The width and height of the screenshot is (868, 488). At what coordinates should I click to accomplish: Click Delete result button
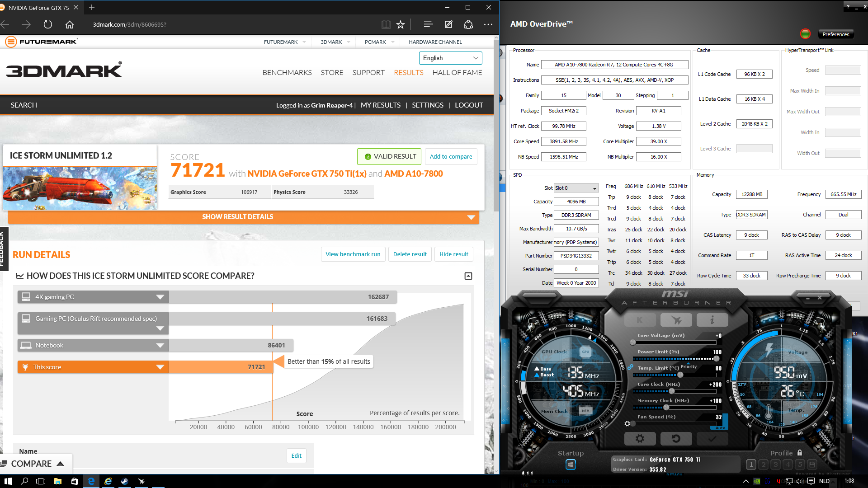410,254
